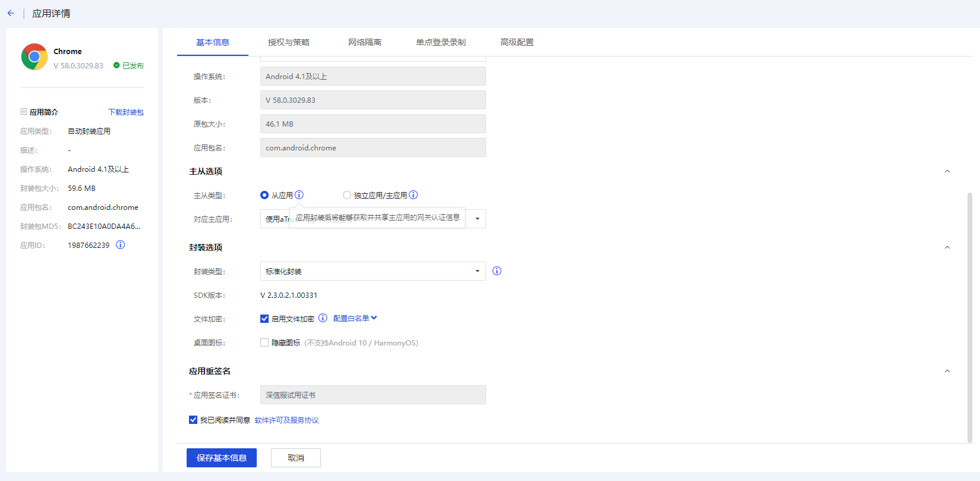Switch to the 授权与策略 tab
980x481 pixels.
289,42
